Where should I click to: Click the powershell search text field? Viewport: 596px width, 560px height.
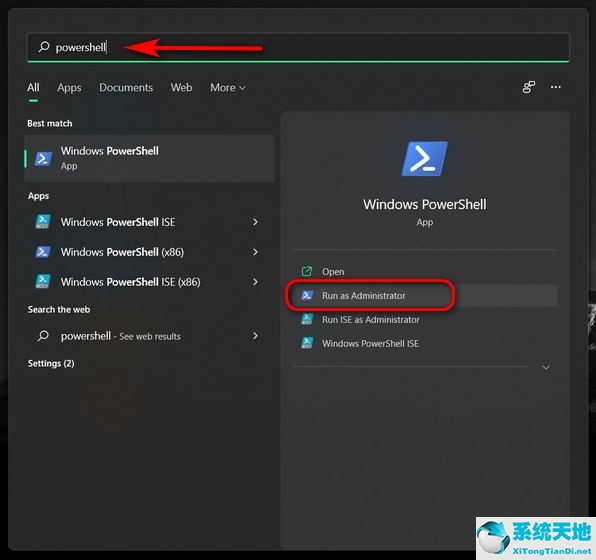point(298,47)
